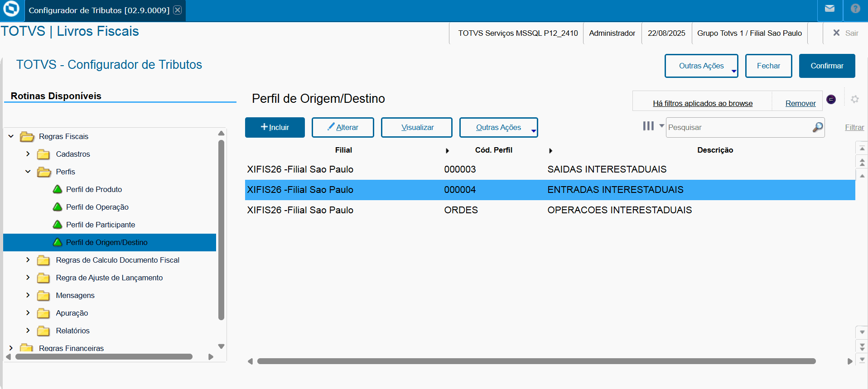Click the Filial column header
Image resolution: width=868 pixels, height=389 pixels.
click(x=343, y=150)
